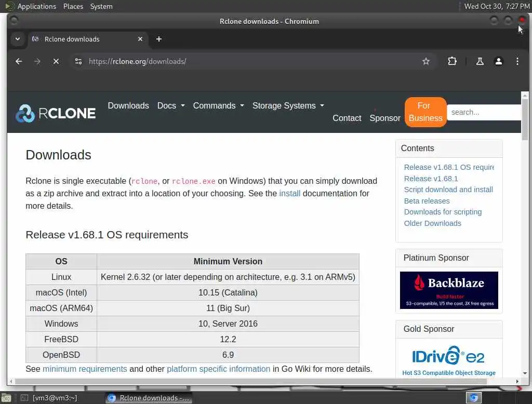This screenshot has height=404, width=532.
Task: Click the show desktop icon in bottom panel
Action: tap(6, 398)
